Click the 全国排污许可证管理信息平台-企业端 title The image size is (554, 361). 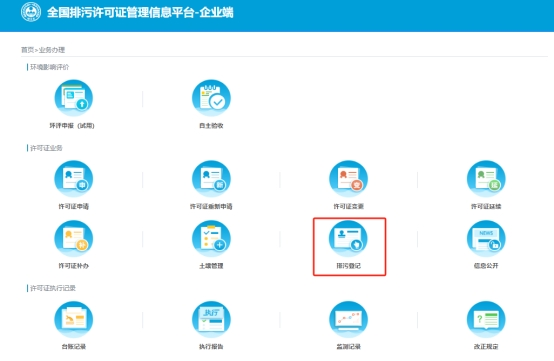tap(140, 12)
